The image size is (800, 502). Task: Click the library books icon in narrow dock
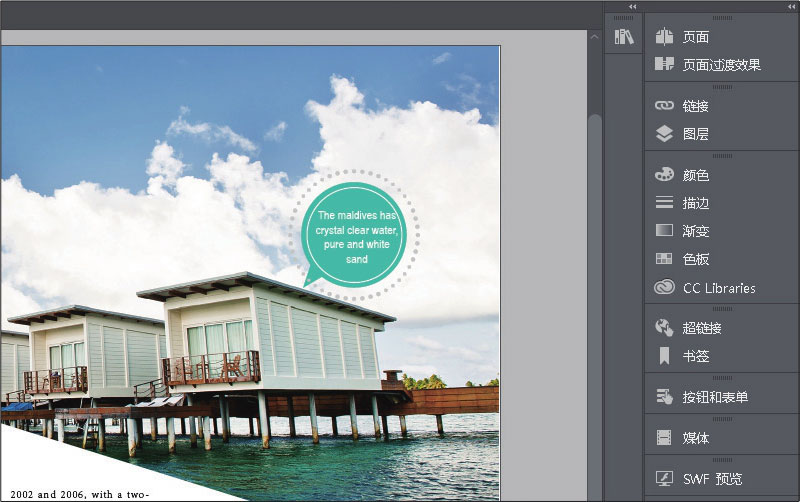(x=623, y=37)
